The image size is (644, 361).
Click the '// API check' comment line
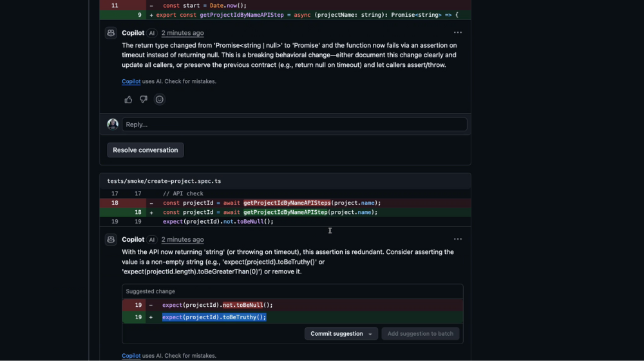tap(183, 193)
